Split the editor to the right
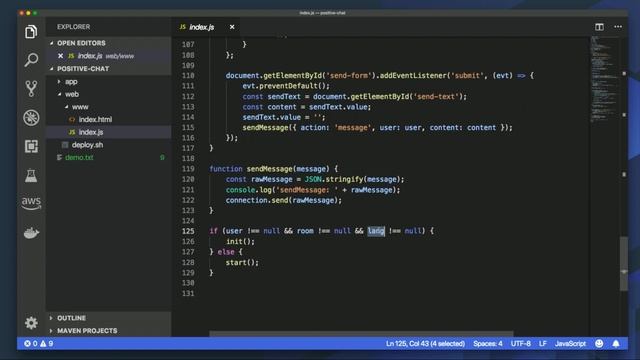Screen dimensions: 640x360 599,27
